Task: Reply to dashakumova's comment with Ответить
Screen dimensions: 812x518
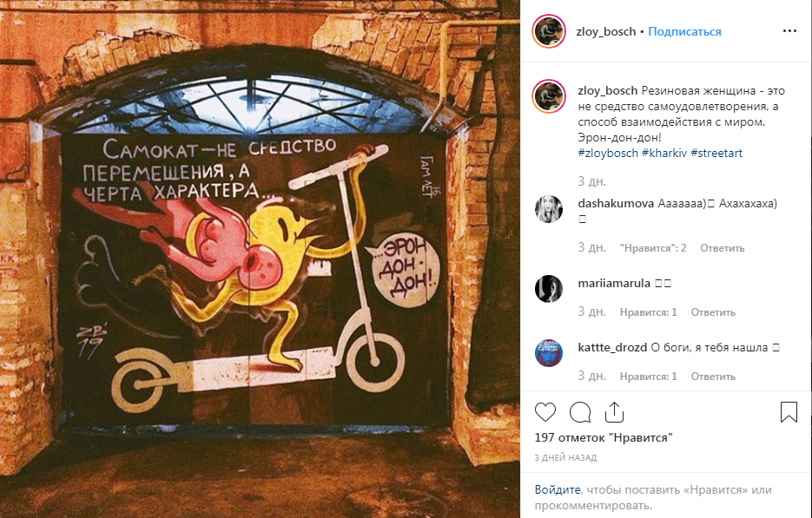Action: 723,248
